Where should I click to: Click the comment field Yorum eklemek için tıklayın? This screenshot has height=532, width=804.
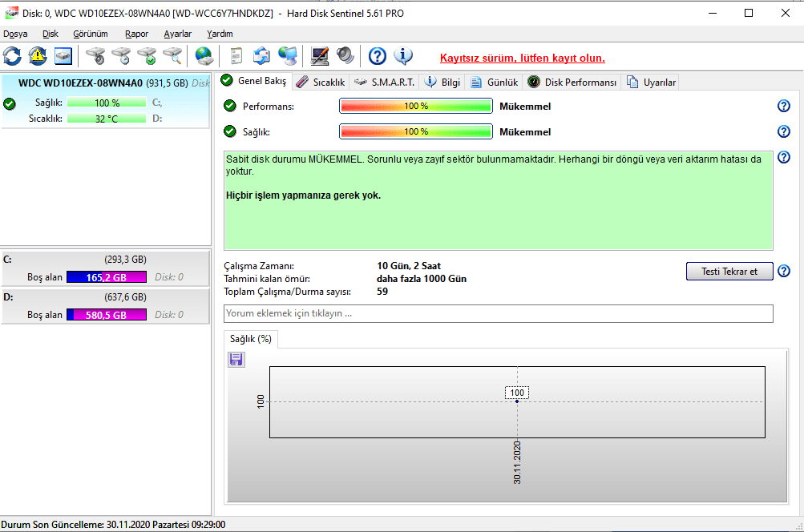498,313
